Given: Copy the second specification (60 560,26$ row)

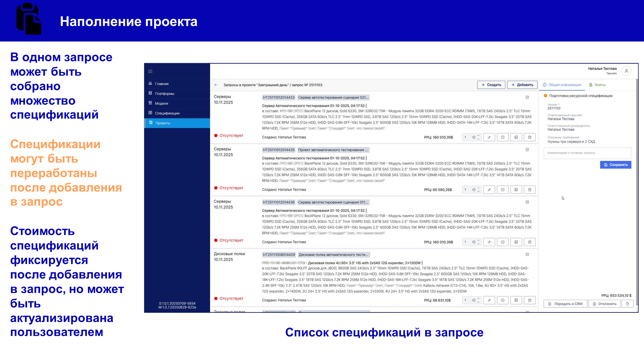Looking at the screenshot, I should point(516,190).
